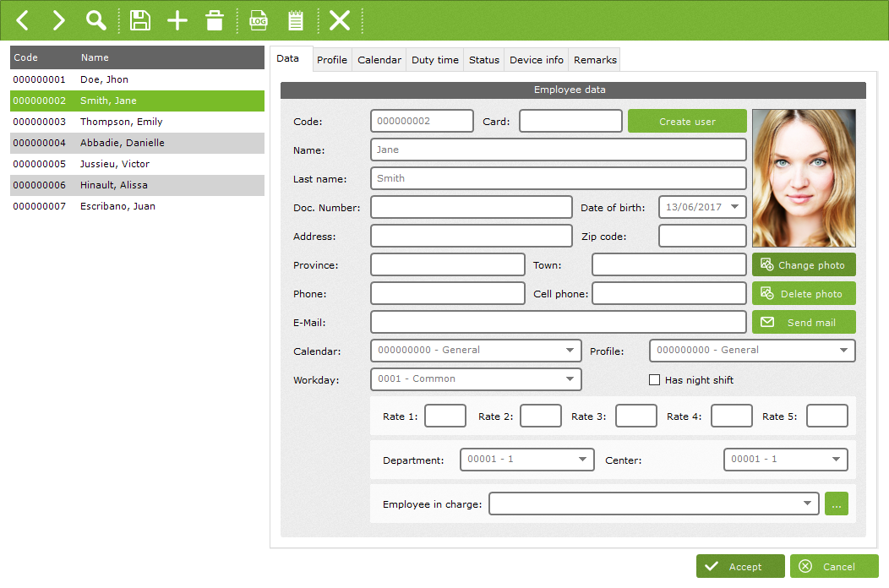Open the Workday dropdown list
Viewport: 889px width, 588px height.
(x=570, y=379)
